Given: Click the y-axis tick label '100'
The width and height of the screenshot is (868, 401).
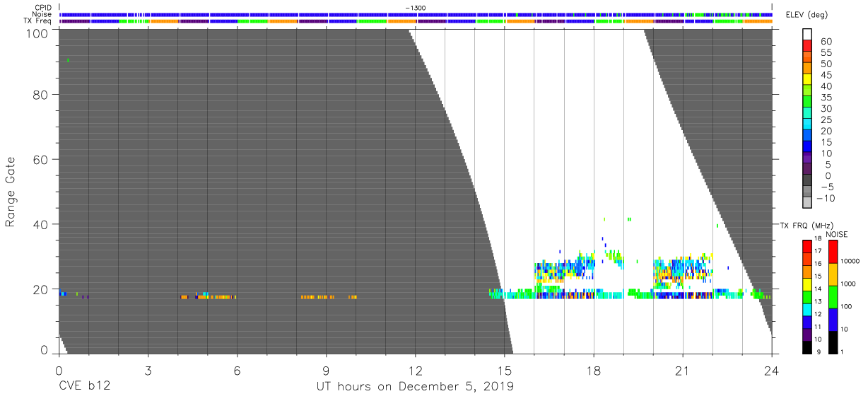Looking at the screenshot, I should tap(36, 33).
